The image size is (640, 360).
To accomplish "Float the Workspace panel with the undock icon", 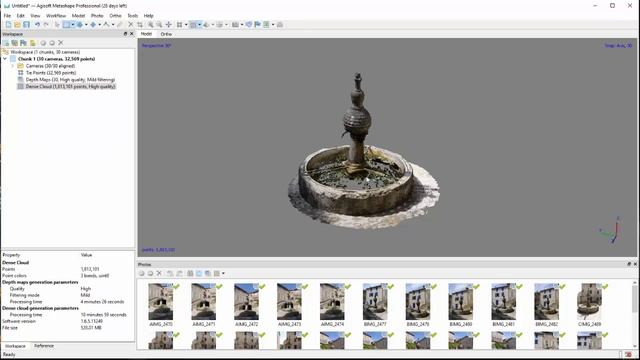I will [x=125, y=34].
